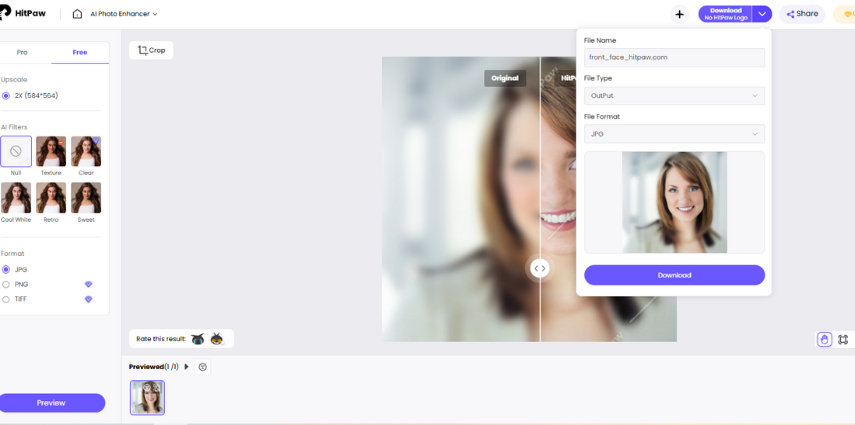
Task: Click the Download button in the panel
Action: point(674,275)
